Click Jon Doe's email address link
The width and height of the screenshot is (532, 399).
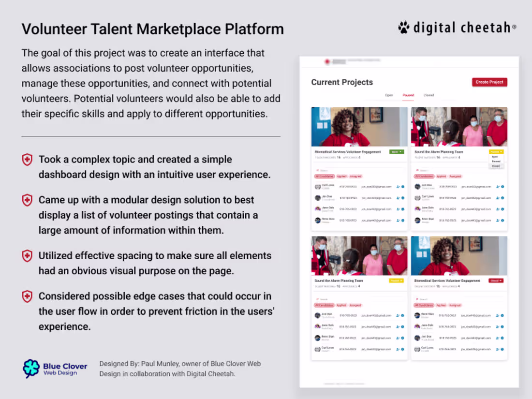click(373, 198)
